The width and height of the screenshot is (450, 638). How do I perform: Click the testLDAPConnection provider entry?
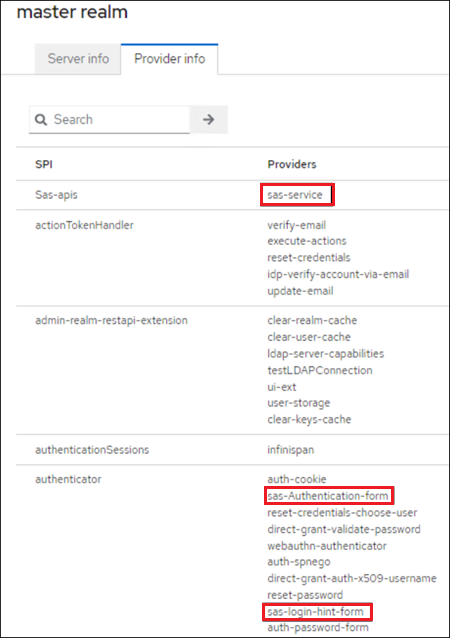pos(320,370)
